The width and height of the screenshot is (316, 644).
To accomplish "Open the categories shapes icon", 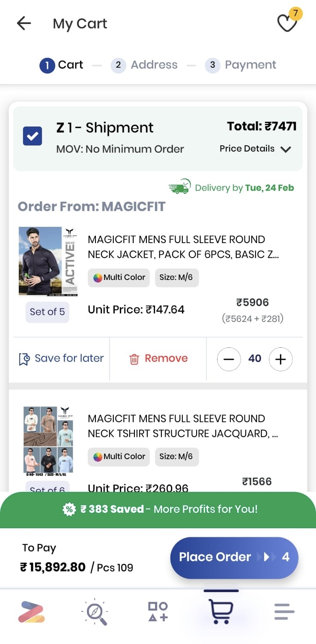I will 158,612.
